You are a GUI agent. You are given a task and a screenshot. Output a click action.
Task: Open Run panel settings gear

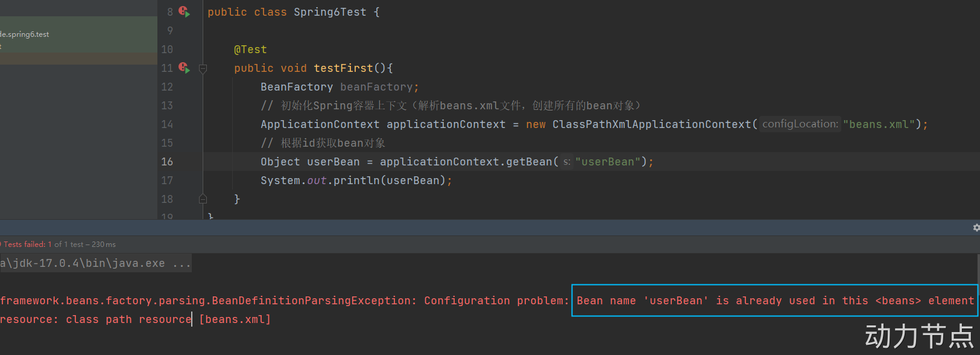coord(976,228)
